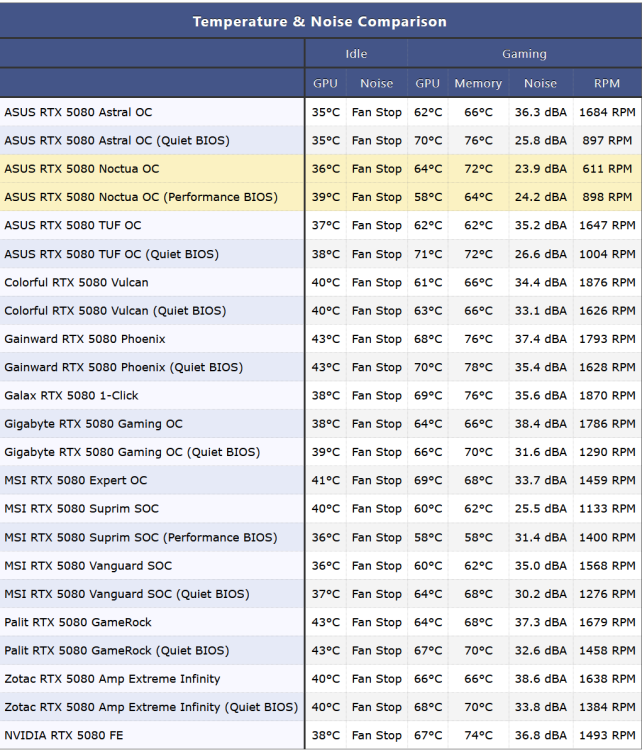Select the NVIDIA RTX 5080 FE row
This screenshot has width=642, height=750.
point(321,735)
